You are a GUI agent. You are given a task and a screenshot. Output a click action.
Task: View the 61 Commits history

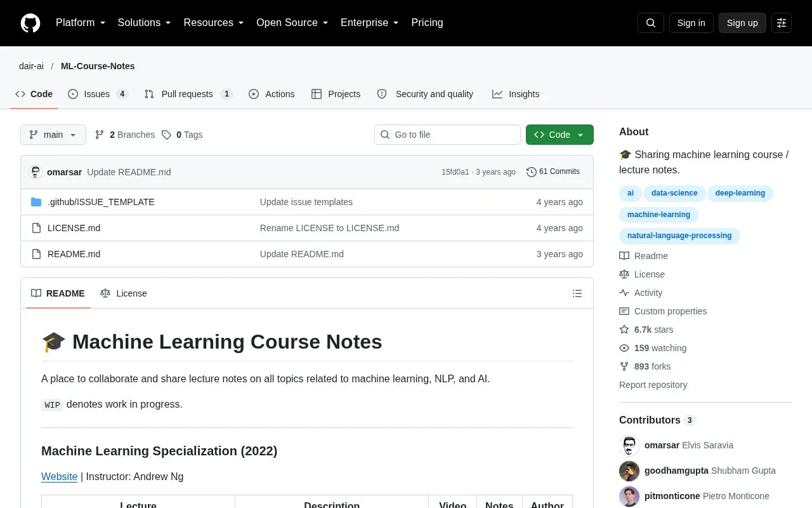(x=553, y=171)
